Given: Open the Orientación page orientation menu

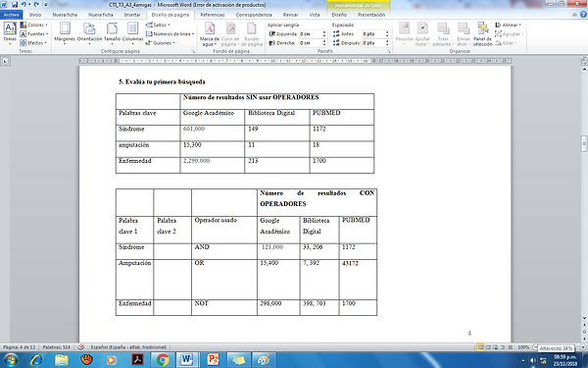Looking at the screenshot, I should (x=89, y=33).
